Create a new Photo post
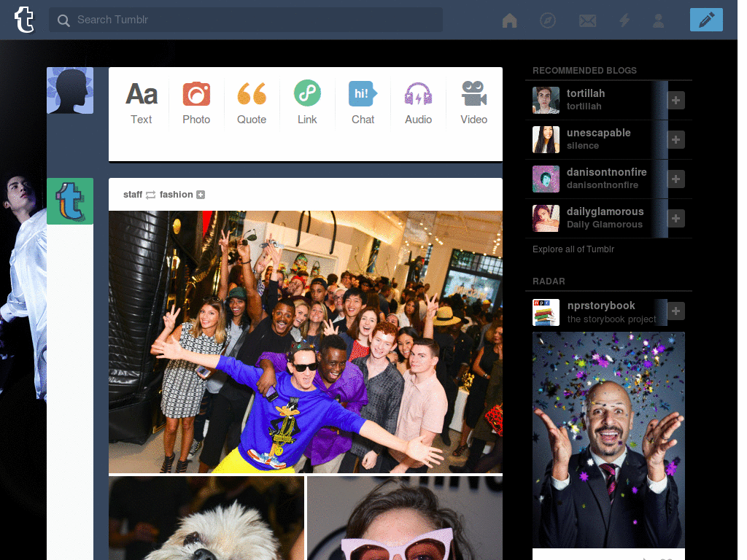This screenshot has width=747, height=560. [196, 103]
